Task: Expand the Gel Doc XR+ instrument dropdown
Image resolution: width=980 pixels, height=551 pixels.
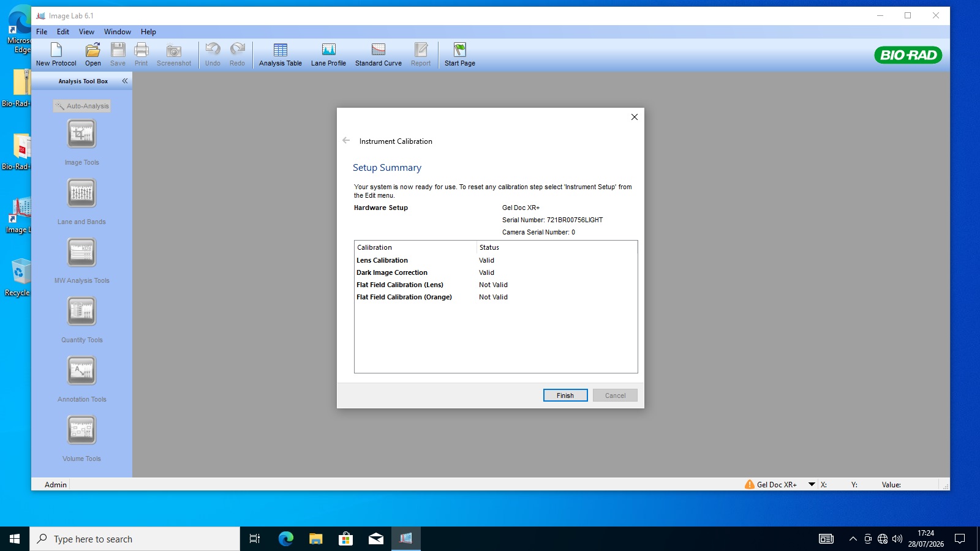Action: pos(812,484)
